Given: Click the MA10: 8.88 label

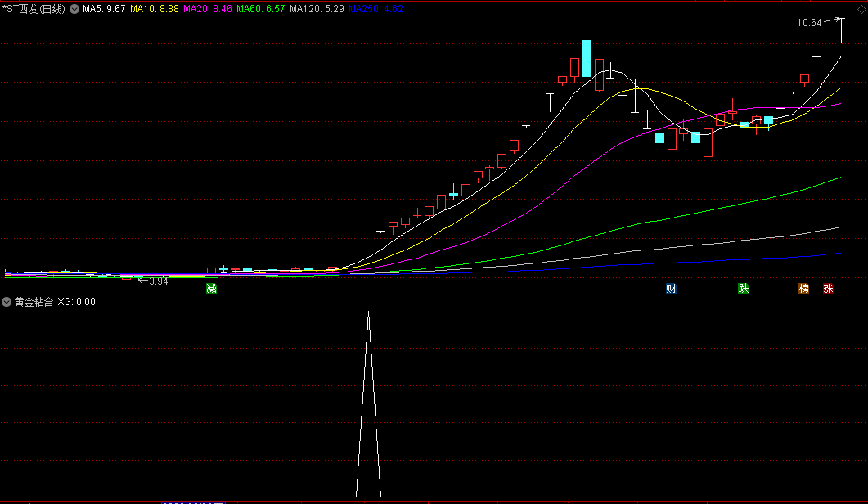Looking at the screenshot, I should (155, 9).
